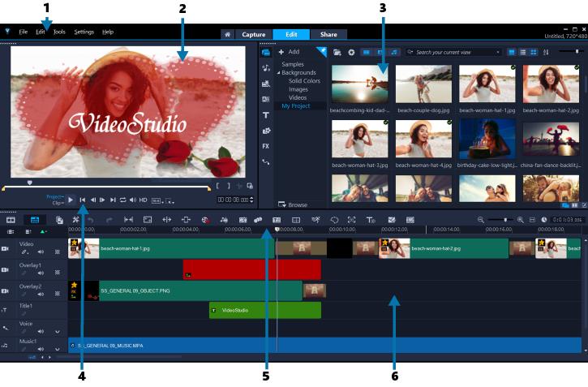Screen dimensions: 588x387
Task: Switch to the Share tab
Action: pos(328,35)
